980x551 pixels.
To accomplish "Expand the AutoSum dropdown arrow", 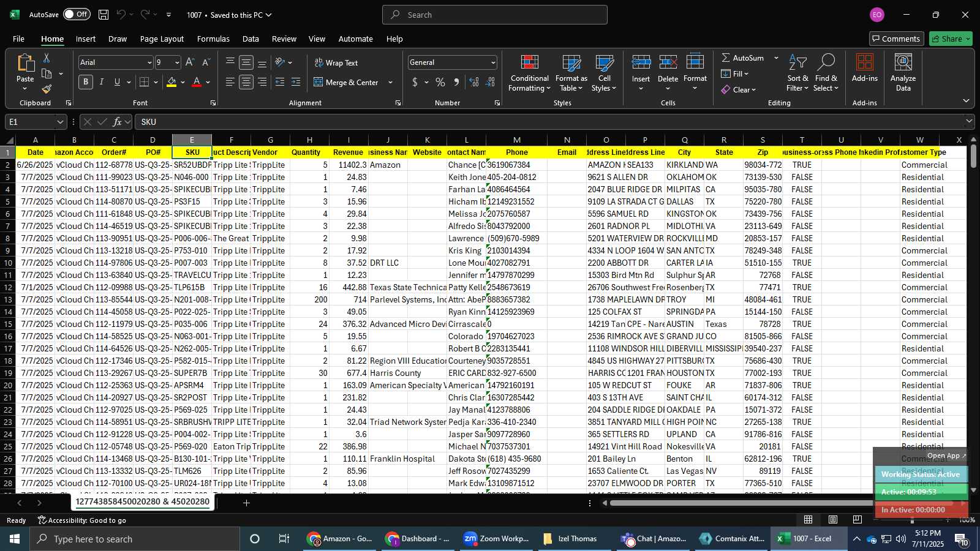I will click(x=776, y=58).
